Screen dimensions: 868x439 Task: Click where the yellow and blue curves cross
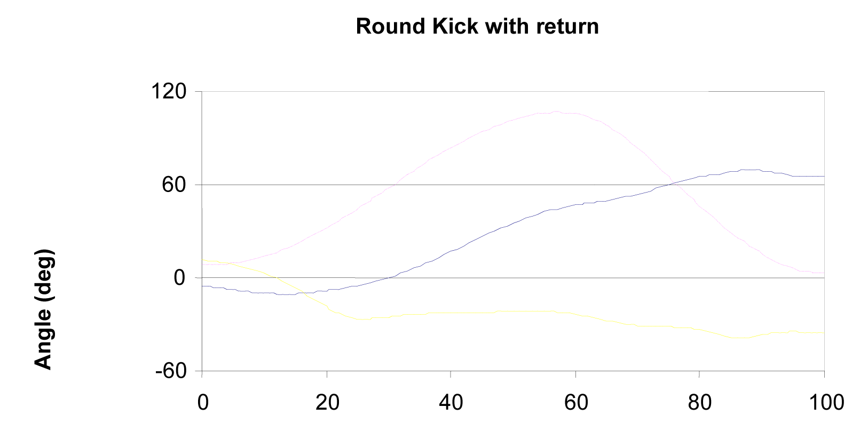point(303,292)
